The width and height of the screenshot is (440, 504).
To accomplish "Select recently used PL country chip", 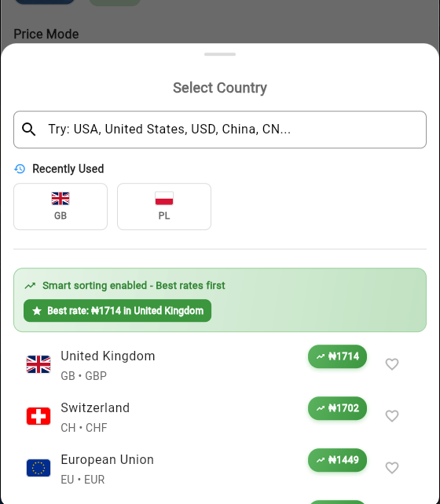I will click(164, 206).
